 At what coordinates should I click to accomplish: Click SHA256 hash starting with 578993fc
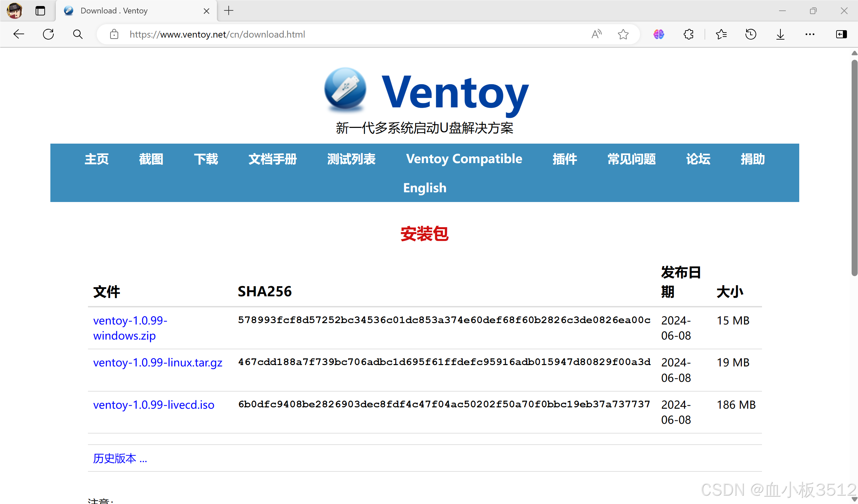(x=444, y=320)
